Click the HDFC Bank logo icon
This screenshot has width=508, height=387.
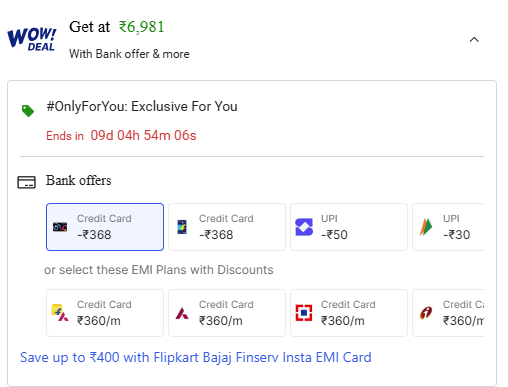tap(304, 313)
